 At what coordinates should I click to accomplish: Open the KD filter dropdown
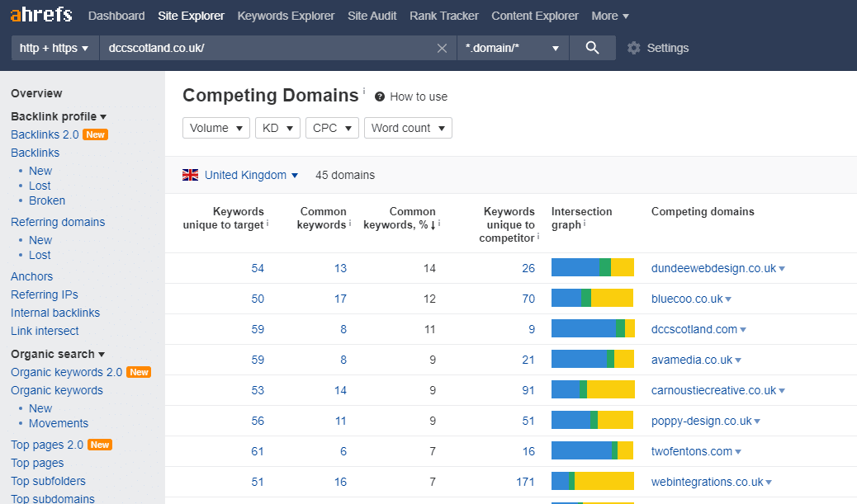277,128
